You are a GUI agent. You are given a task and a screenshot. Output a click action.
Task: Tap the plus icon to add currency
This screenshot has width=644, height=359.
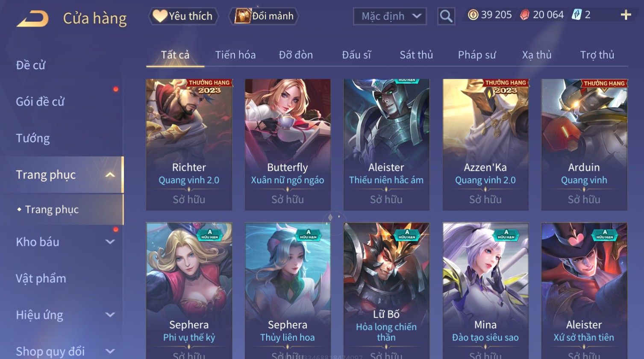coord(626,15)
